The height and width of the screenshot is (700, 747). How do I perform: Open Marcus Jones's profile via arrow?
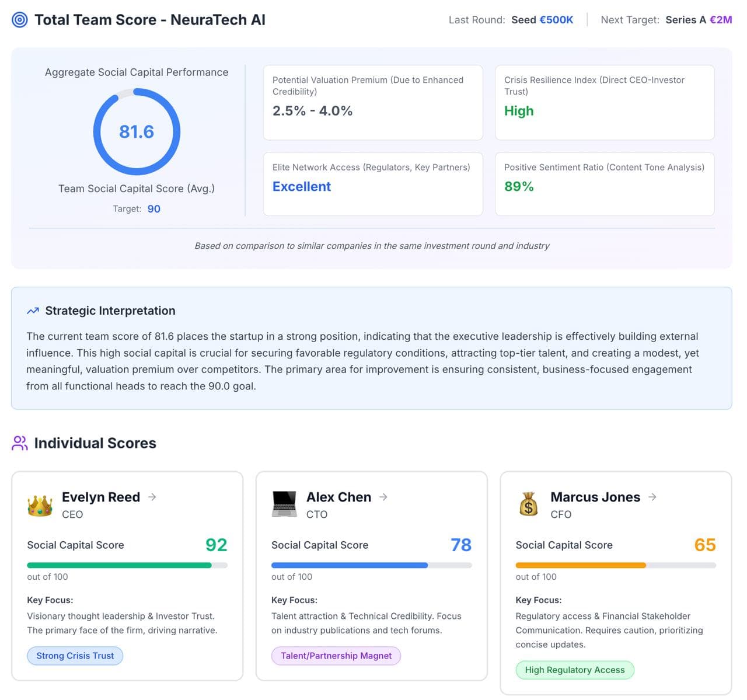pyautogui.click(x=652, y=497)
